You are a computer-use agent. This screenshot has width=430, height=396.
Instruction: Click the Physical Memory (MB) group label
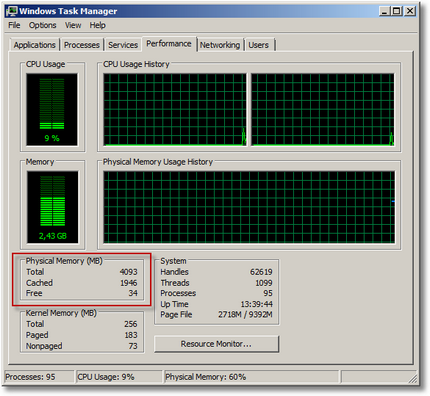tap(64, 261)
